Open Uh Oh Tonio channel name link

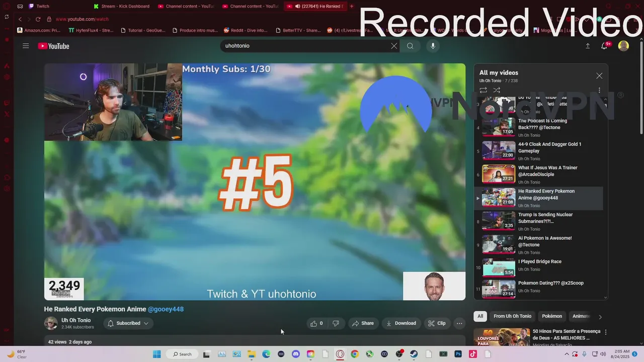click(x=76, y=320)
